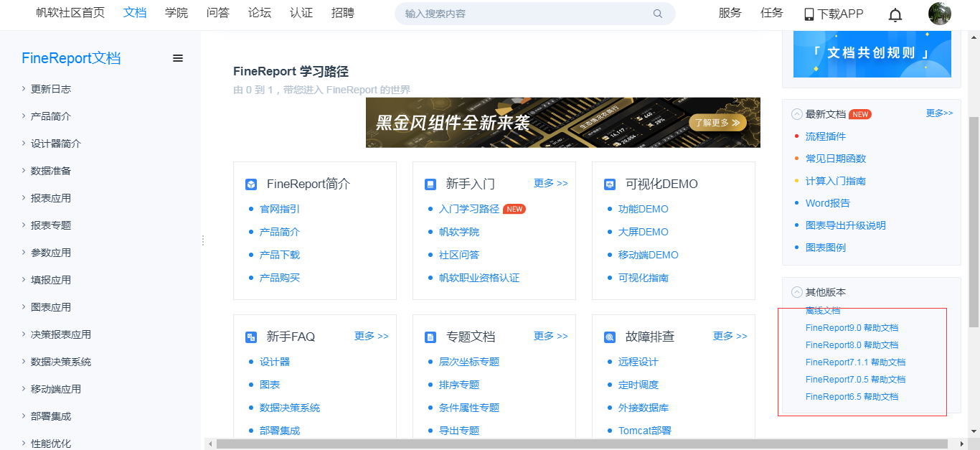Click the 了解更多 banner button
980x450 pixels.
coord(717,123)
